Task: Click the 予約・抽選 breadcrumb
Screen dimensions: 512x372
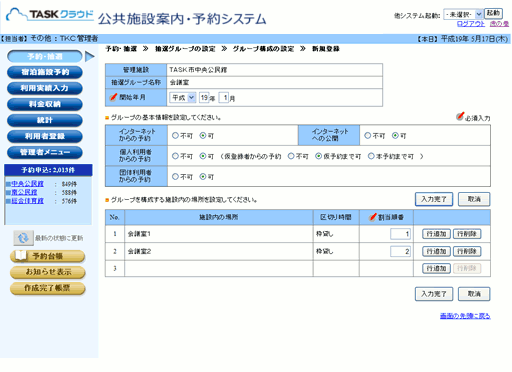Action: 121,49
